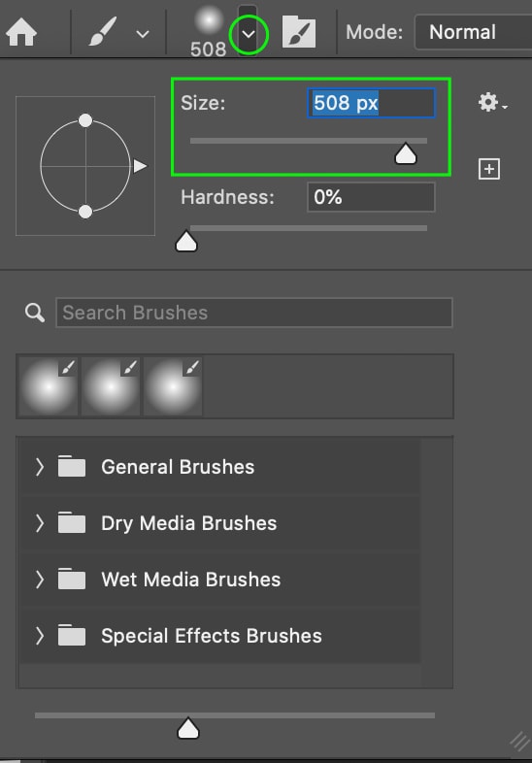Open the brush picker gear menu

click(x=492, y=103)
